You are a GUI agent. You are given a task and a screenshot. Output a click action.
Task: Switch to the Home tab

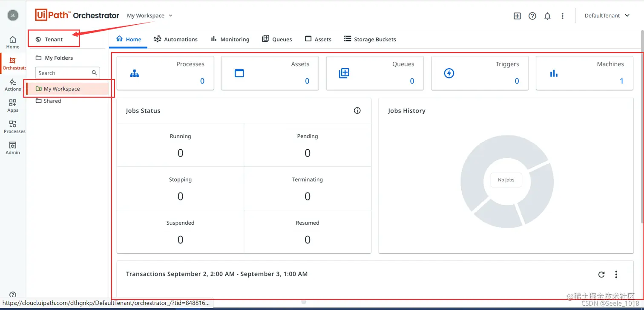[129, 39]
